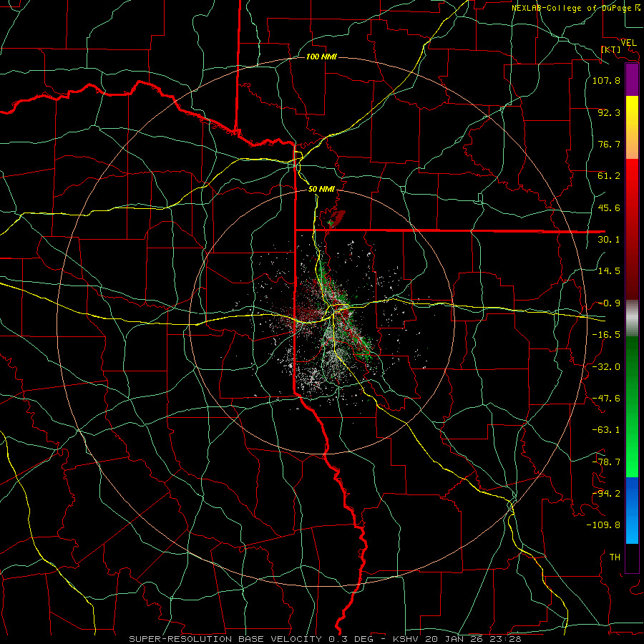Screen dimensions: 644x644
Task: Click the TH legend label
Action: coord(615,557)
